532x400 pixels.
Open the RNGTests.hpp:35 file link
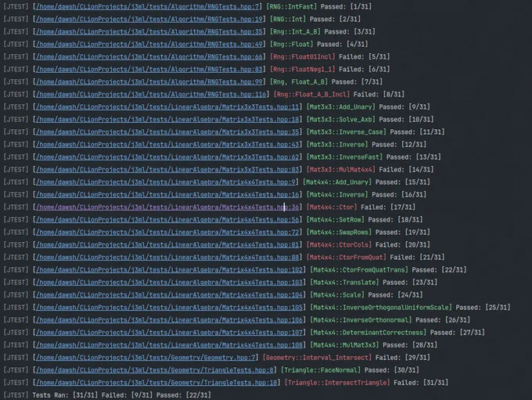tap(149, 31)
